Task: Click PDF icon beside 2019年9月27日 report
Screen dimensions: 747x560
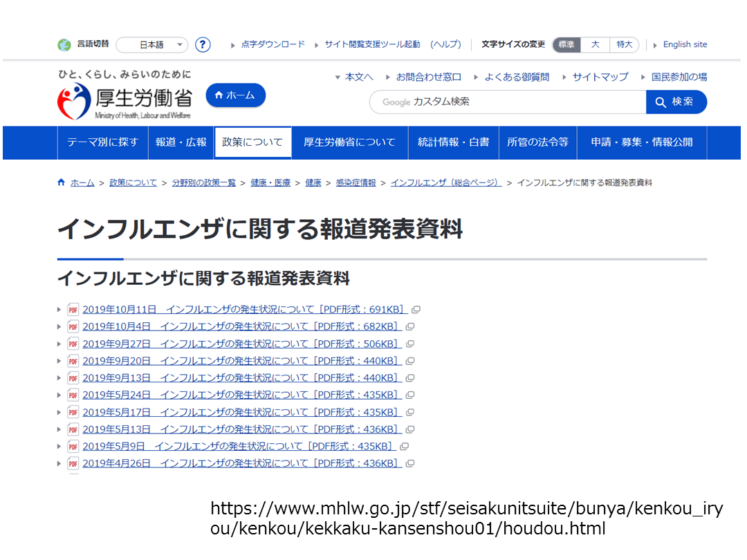Action: coord(73,344)
